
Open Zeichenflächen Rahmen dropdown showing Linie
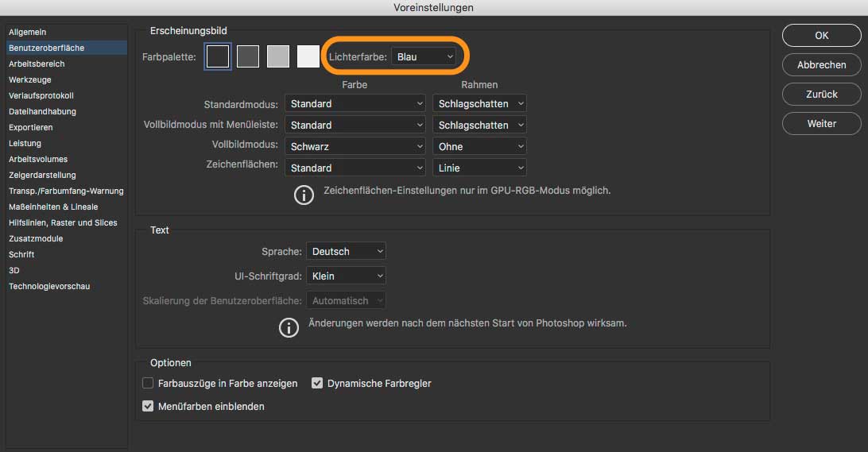click(480, 168)
